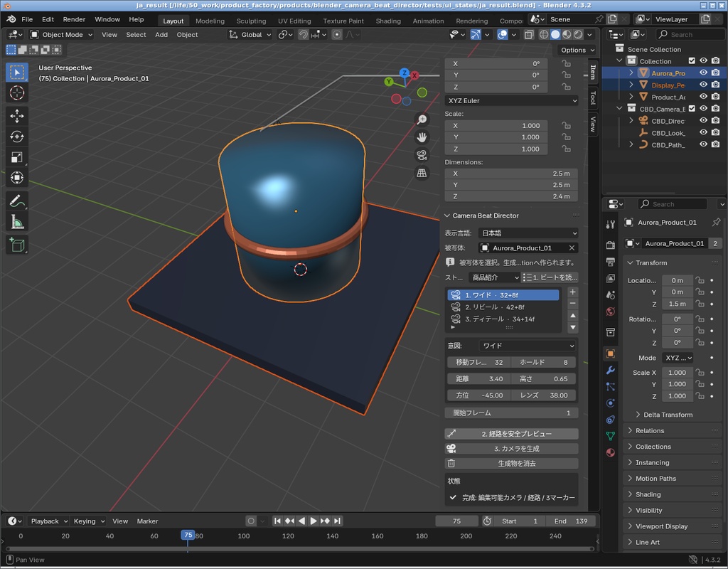Play the animation forward

point(314,521)
